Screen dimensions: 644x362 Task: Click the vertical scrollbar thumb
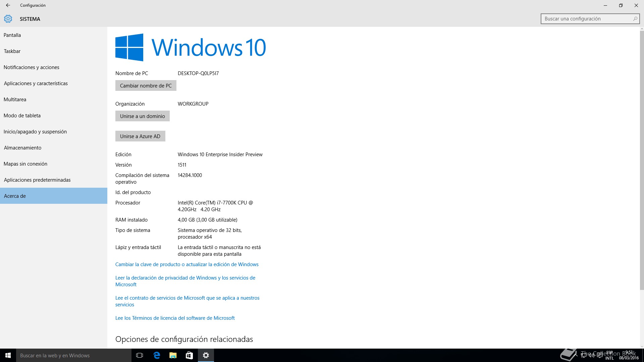(642, 161)
